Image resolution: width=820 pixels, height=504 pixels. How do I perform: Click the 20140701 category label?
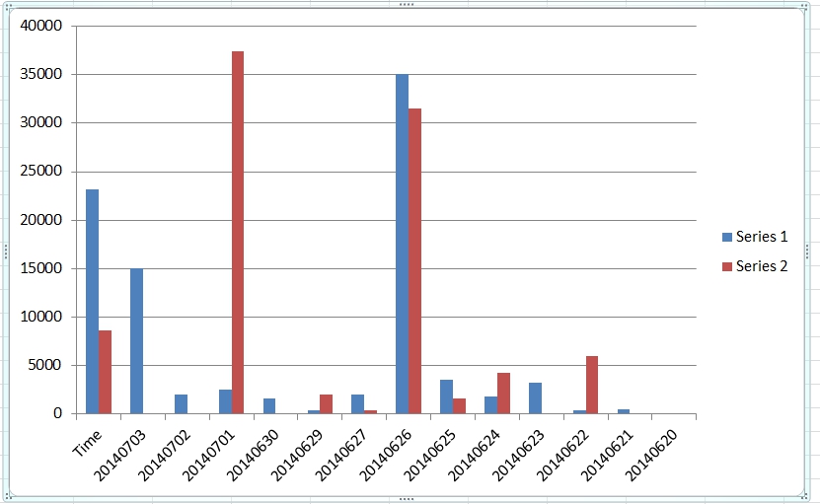[x=208, y=455]
